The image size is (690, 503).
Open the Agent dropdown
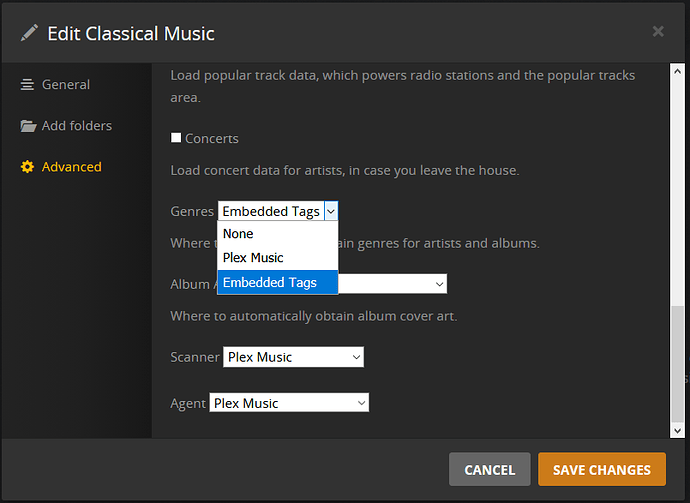point(289,403)
